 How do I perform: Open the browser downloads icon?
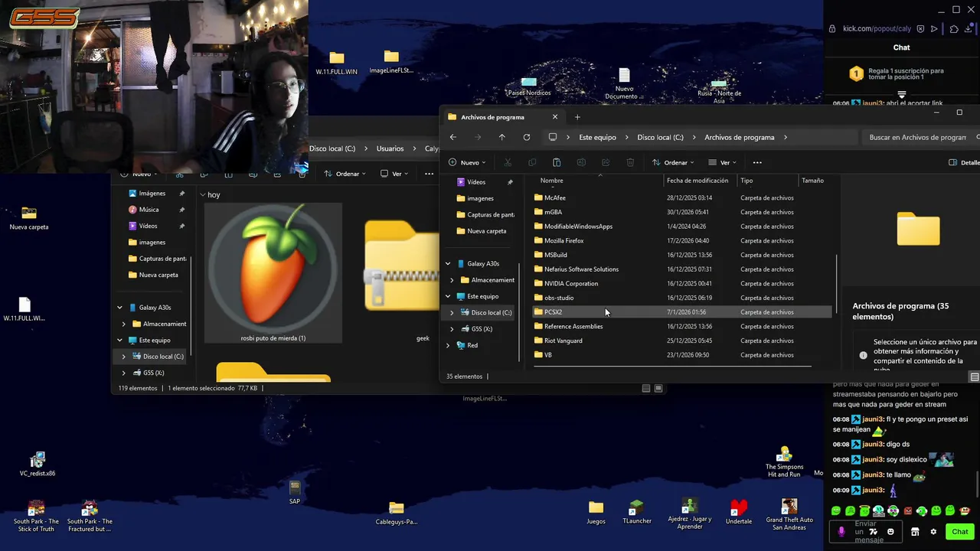point(969,29)
